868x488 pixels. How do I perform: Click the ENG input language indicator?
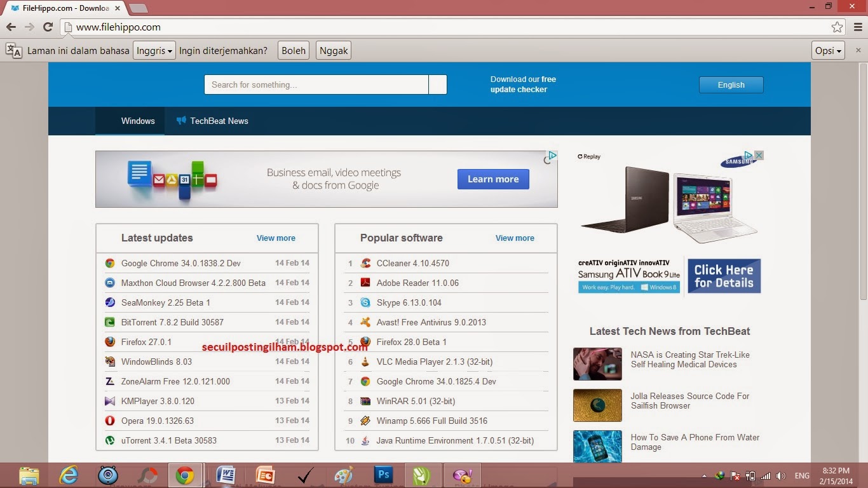(802, 476)
